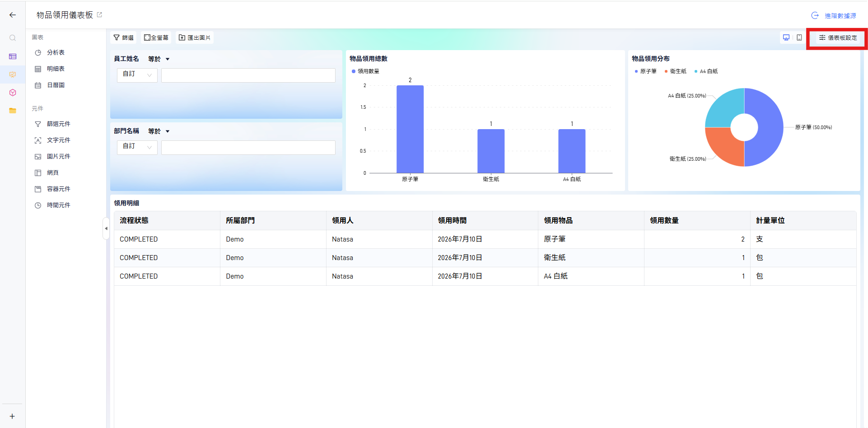This screenshot has width=868, height=428.
Task: Open the 自訂 dropdown under 員工姓名
Action: (x=137, y=75)
